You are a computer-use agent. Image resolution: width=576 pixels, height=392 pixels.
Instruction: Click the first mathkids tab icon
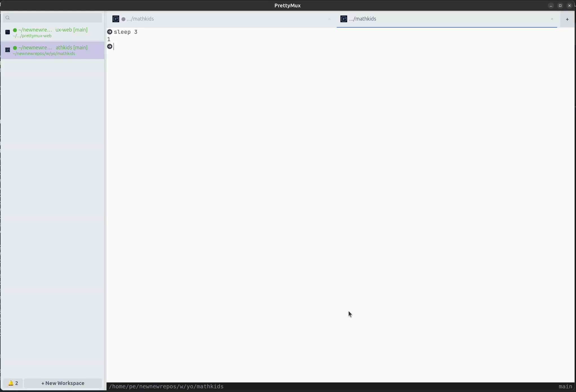click(x=116, y=19)
